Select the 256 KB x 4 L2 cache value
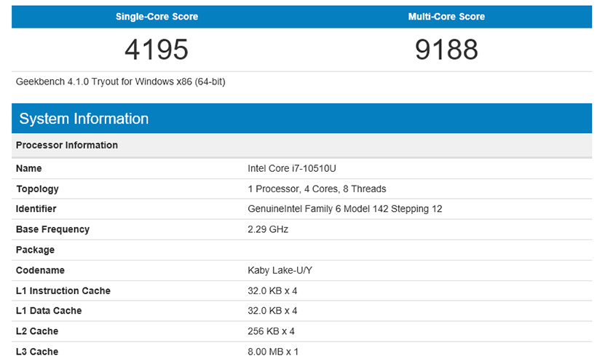605x364 pixels. pyautogui.click(x=270, y=331)
